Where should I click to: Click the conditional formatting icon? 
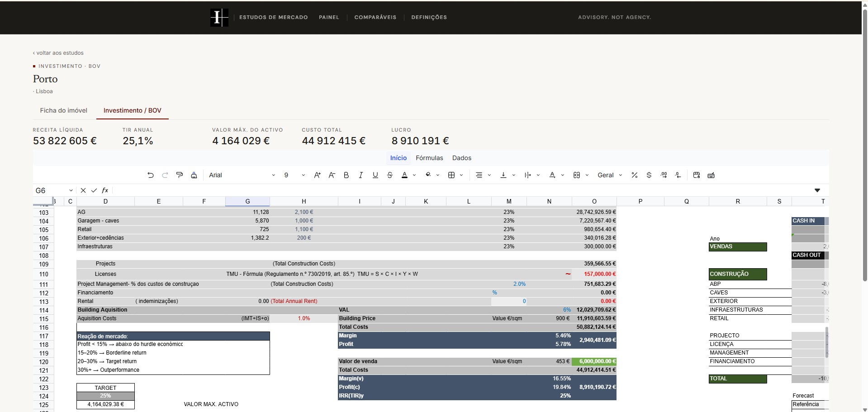[697, 175]
